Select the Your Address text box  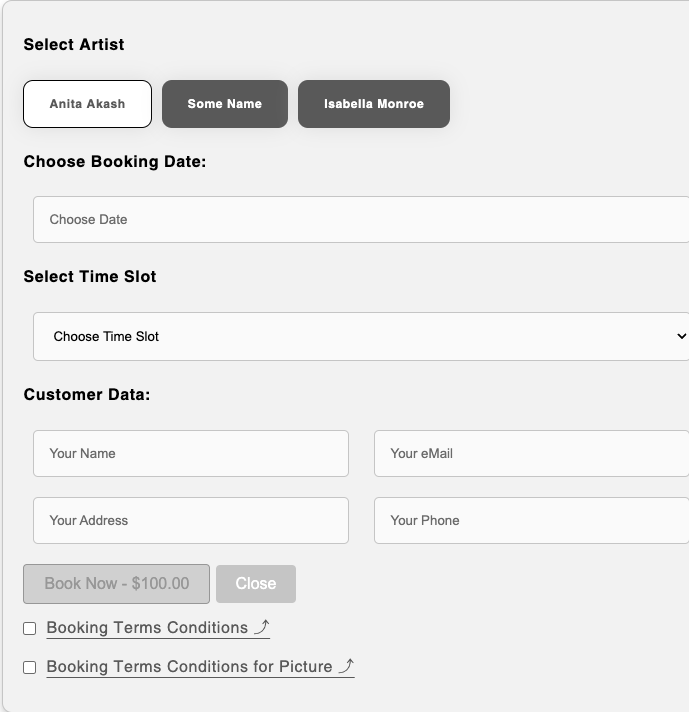tap(191, 520)
